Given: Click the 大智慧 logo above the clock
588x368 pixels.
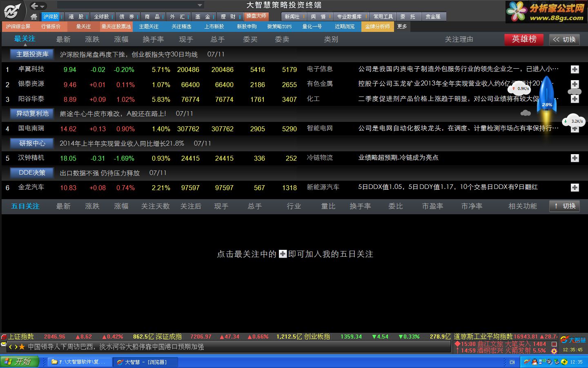Looking at the screenshot, I should 573,340.
